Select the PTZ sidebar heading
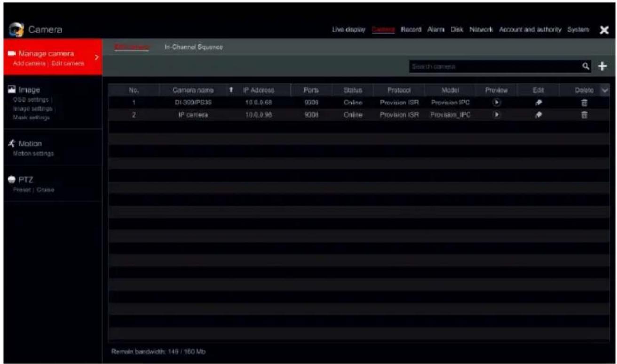617x364 pixels. 25,180
